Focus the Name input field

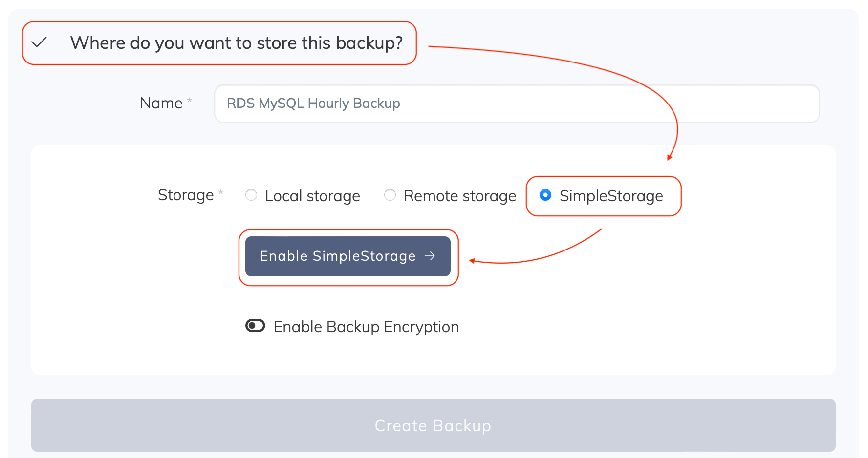click(x=517, y=104)
